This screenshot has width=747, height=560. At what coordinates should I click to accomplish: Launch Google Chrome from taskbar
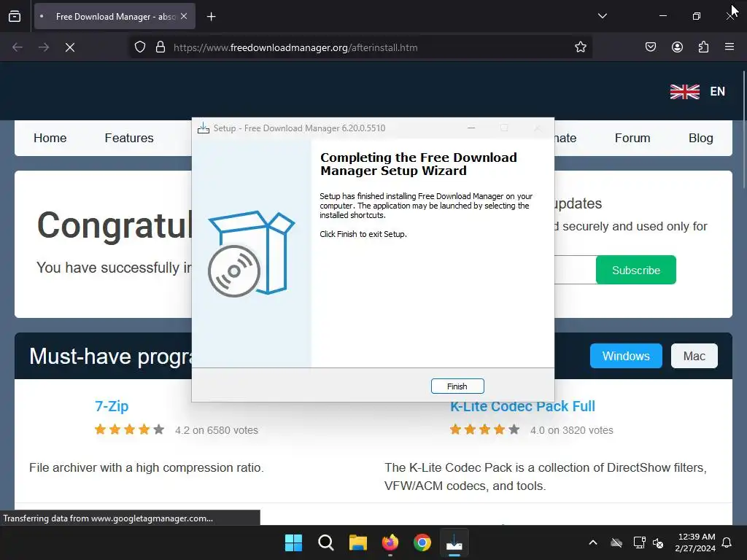pos(422,542)
